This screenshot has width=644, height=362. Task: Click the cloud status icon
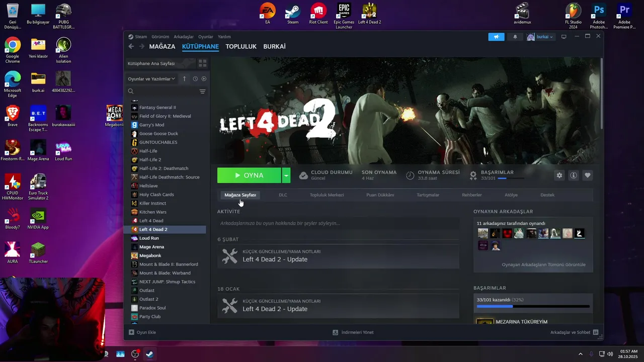pos(303,175)
